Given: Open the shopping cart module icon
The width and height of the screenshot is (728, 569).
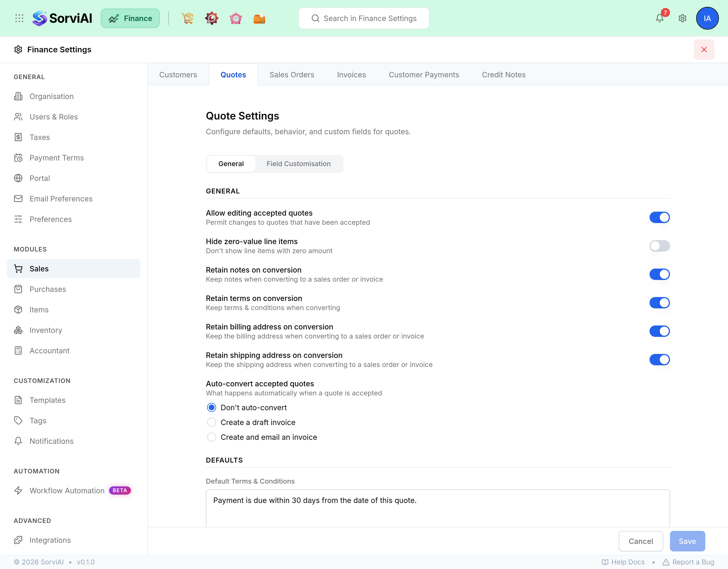Looking at the screenshot, I should point(188,18).
